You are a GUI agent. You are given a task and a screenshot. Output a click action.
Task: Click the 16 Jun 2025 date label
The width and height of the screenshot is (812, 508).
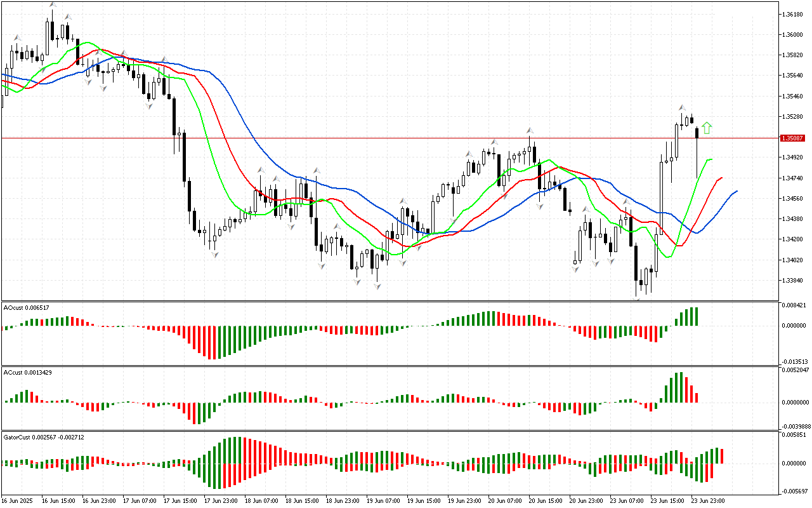[18, 500]
